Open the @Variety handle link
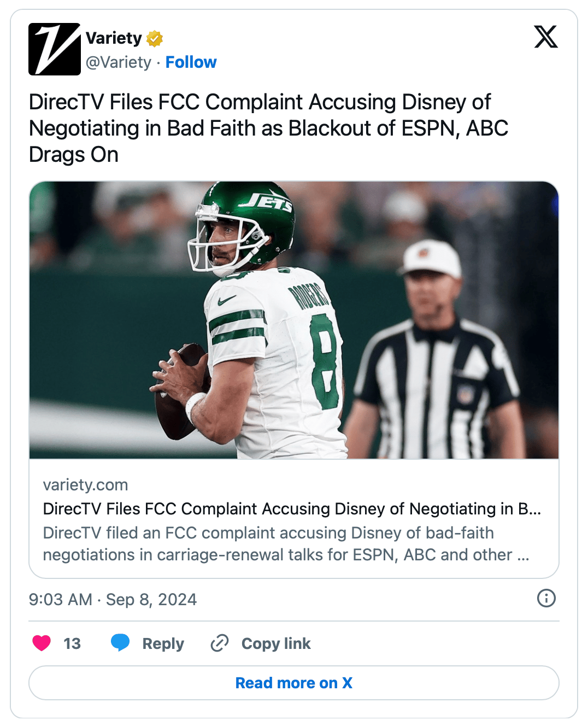 [119, 62]
